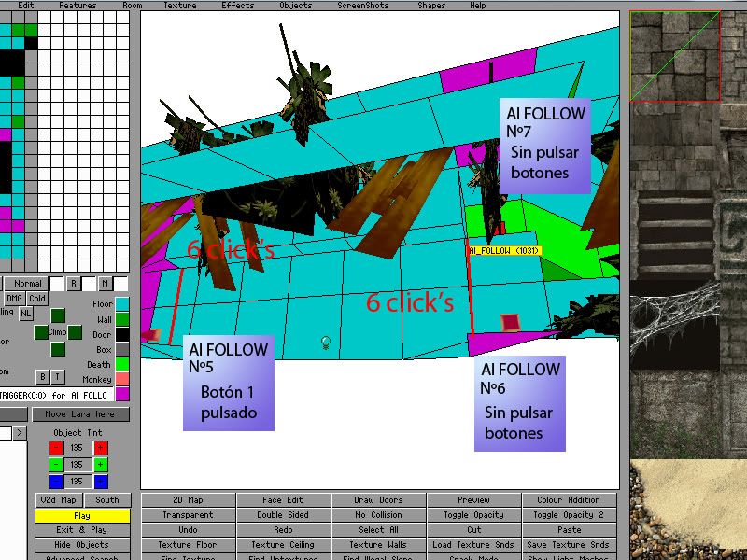747x560 pixels.
Task: Click the Death color swatch
Action: pyautogui.click(x=122, y=365)
